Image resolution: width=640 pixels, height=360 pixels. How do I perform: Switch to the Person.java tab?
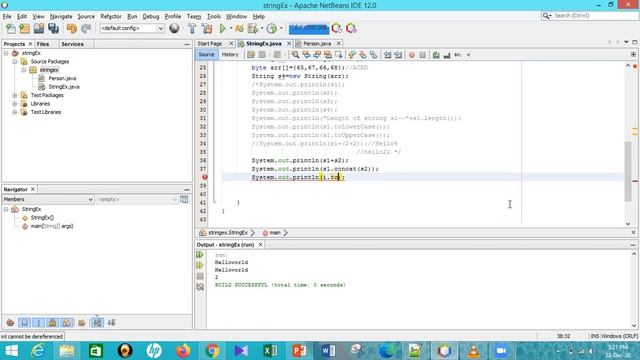click(317, 44)
